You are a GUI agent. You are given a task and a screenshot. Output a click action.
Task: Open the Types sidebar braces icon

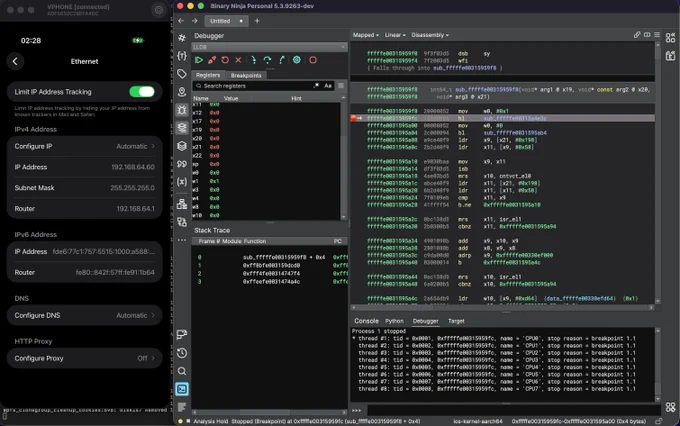click(x=182, y=56)
